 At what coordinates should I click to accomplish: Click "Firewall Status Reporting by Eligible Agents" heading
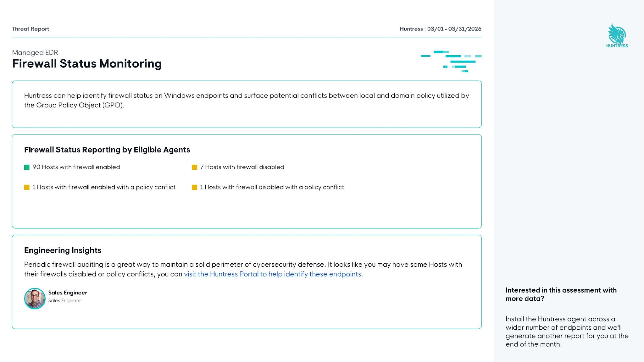(x=107, y=150)
